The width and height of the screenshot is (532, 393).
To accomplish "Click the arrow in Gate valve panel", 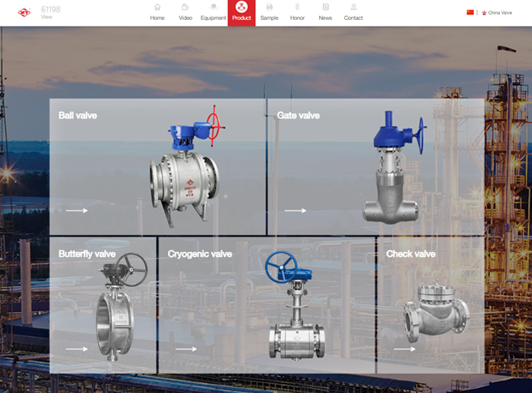I will 295,211.
